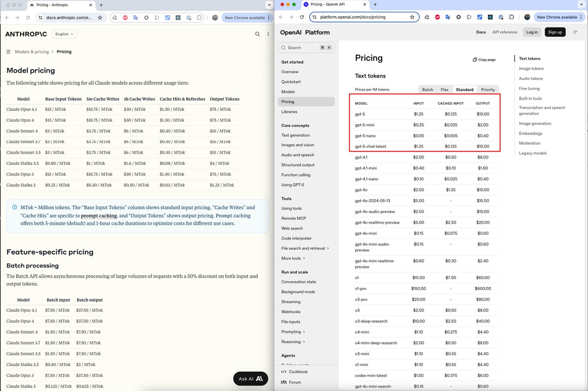Open the Anthropic docs hamburger sidebar menu
The image size is (588, 391).
tap(9, 52)
